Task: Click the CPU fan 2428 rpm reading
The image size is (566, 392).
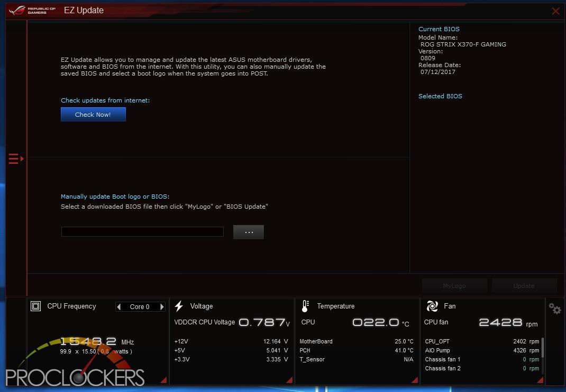Action: pos(508,322)
